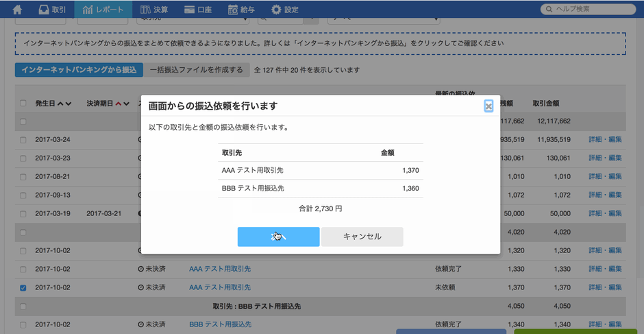Open 設定 with the gear icon
Image resolution: width=644 pixels, height=334 pixels.
[285, 10]
